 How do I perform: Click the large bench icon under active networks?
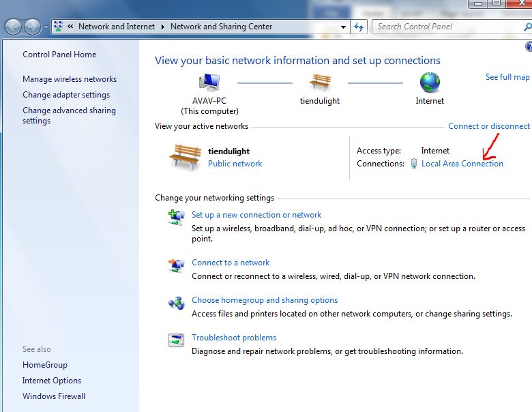[184, 157]
